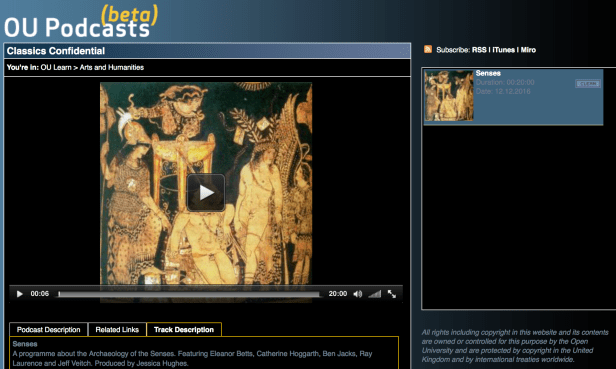The image size is (616, 369).
Task: Open the Podcast Description tab
Action: [x=49, y=329]
